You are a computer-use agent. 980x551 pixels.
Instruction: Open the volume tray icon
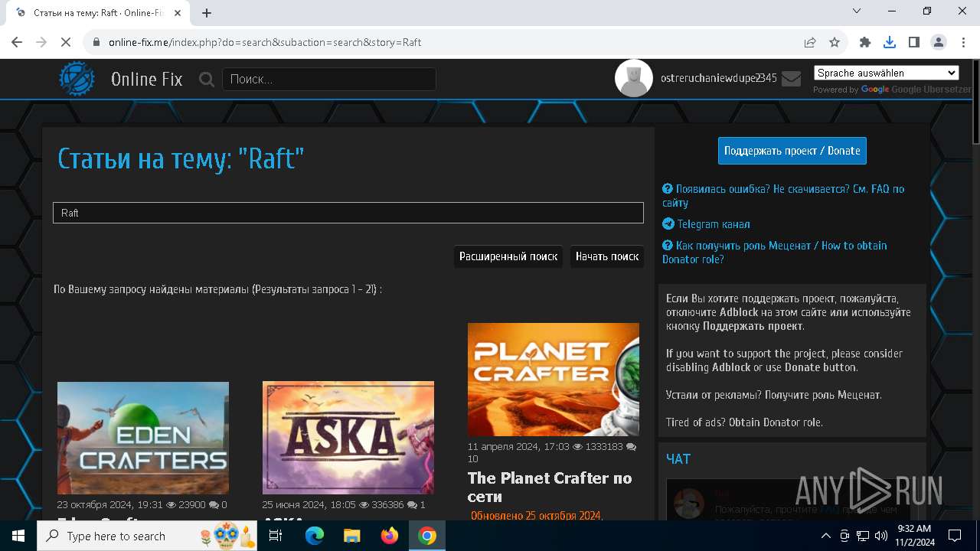tap(881, 536)
